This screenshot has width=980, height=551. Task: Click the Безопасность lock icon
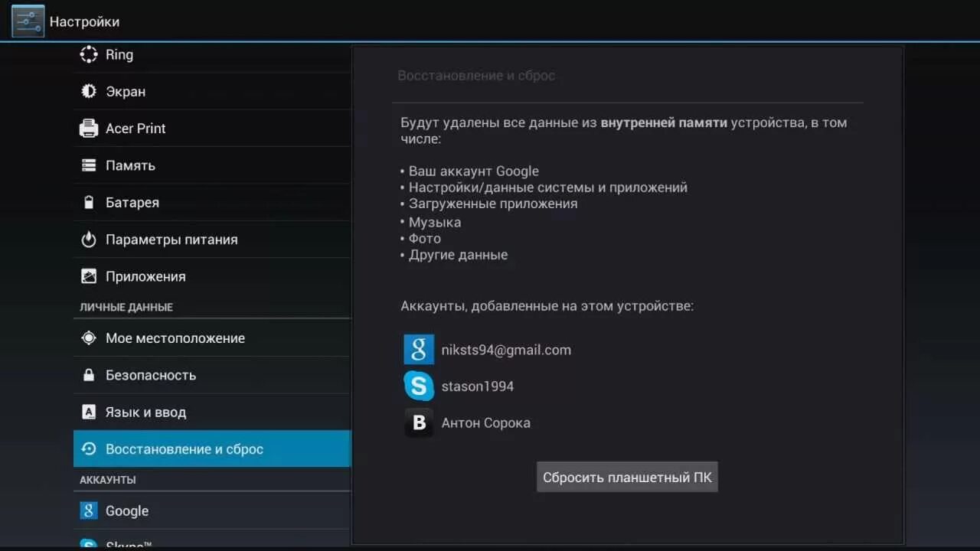(x=89, y=375)
